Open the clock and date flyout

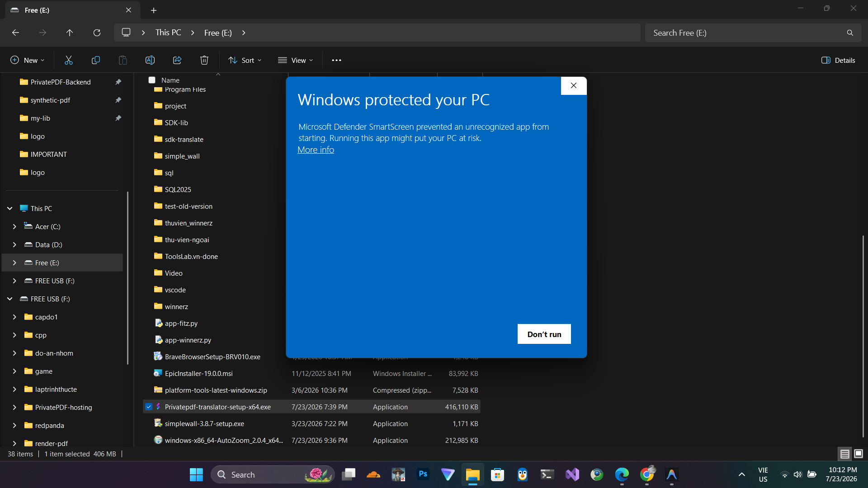pyautogui.click(x=841, y=474)
